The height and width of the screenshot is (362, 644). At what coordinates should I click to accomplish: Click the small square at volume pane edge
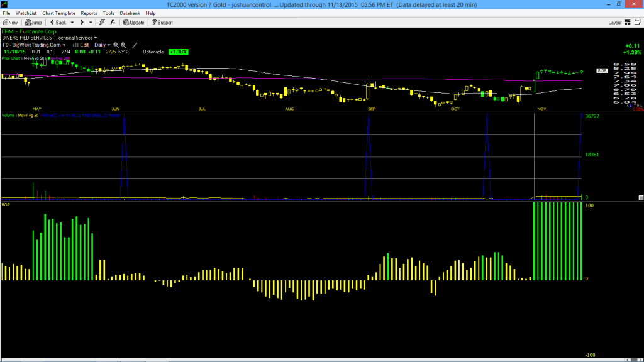641,198
